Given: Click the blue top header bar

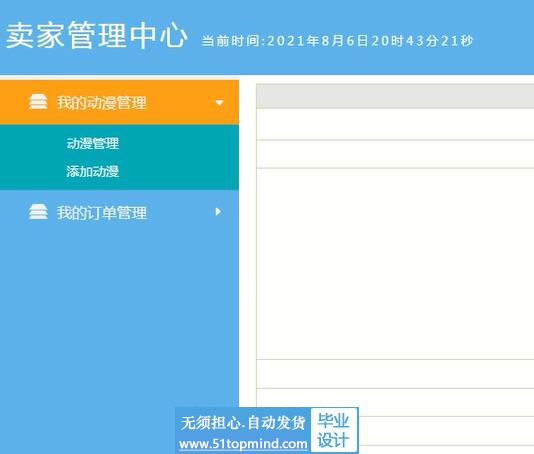Looking at the screenshot, I should click(267, 37).
